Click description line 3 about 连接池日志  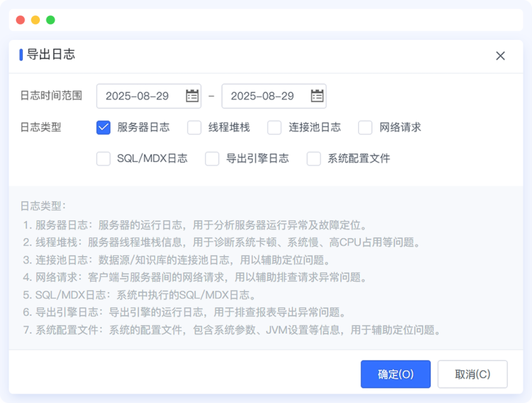(177, 260)
